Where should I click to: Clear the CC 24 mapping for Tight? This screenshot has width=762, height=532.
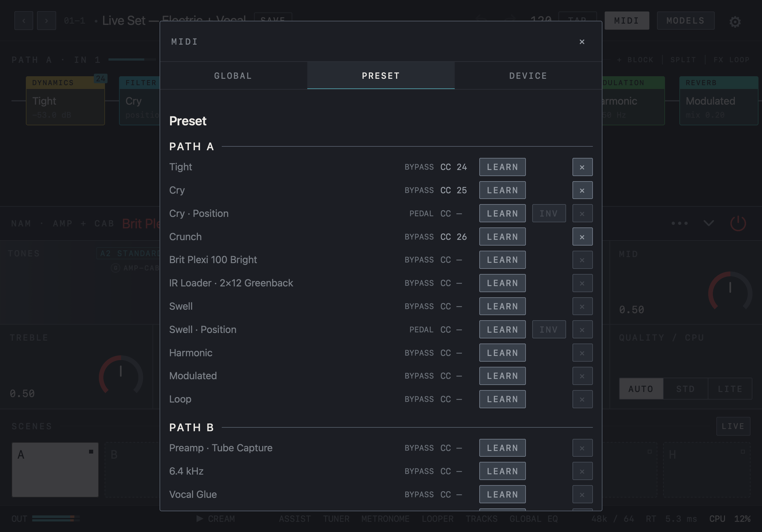click(582, 167)
